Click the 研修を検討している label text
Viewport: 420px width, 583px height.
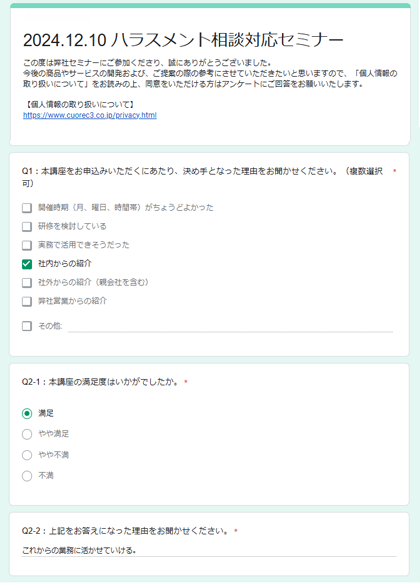coord(72,226)
